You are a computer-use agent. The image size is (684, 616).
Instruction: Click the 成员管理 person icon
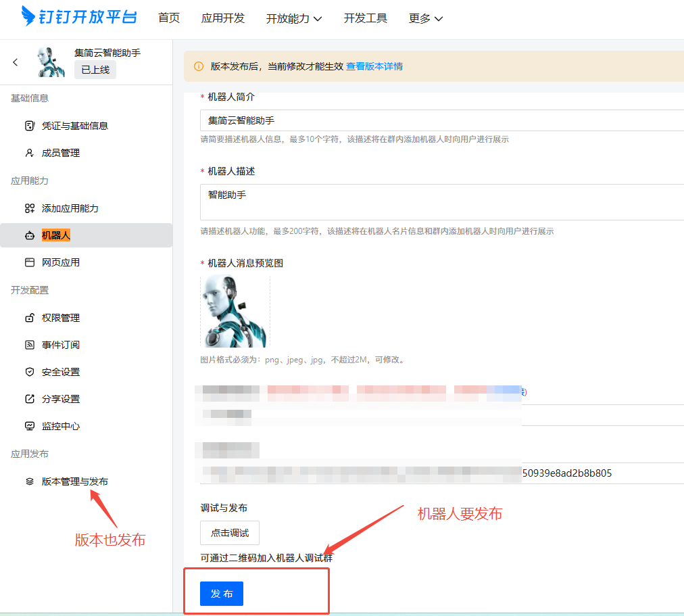pos(30,153)
